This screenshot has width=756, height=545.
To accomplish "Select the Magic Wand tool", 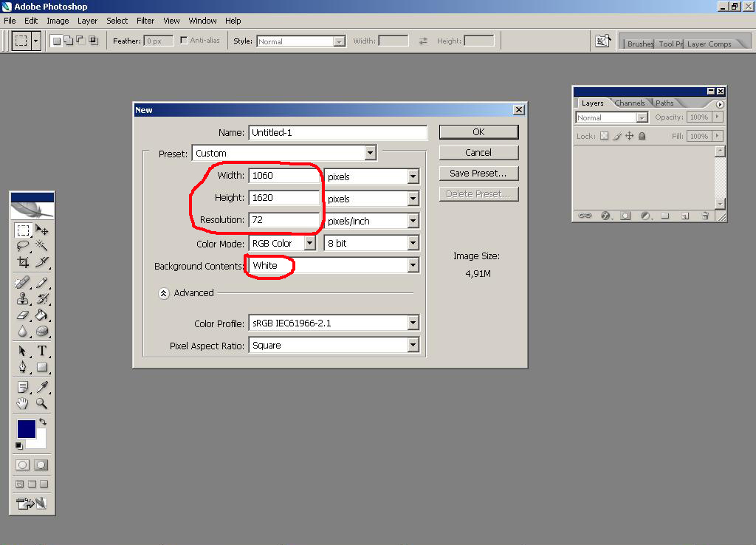I will [42, 246].
